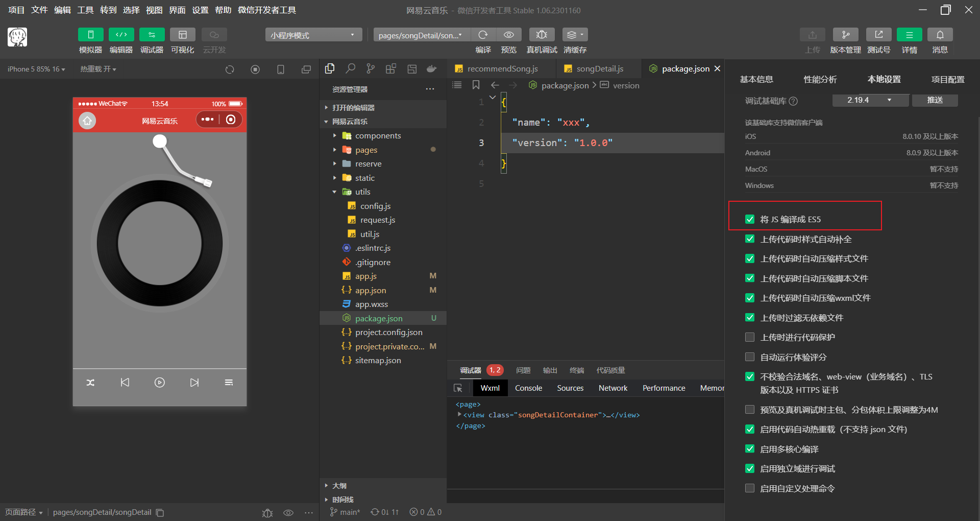Switch to the songDetail.js tab
Image resolution: width=980 pixels, height=521 pixels.
[x=600, y=69]
